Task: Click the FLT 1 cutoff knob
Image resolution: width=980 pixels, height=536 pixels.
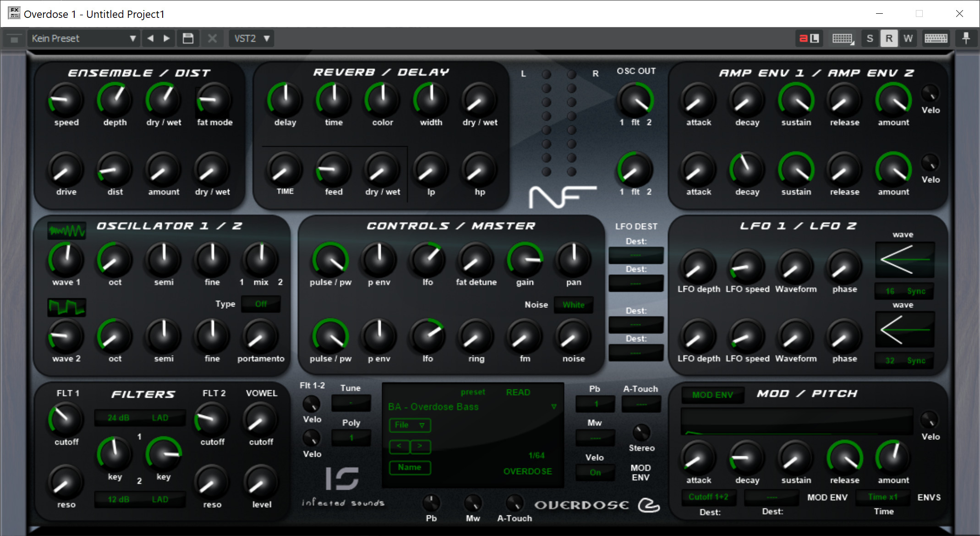Action: 66,419
